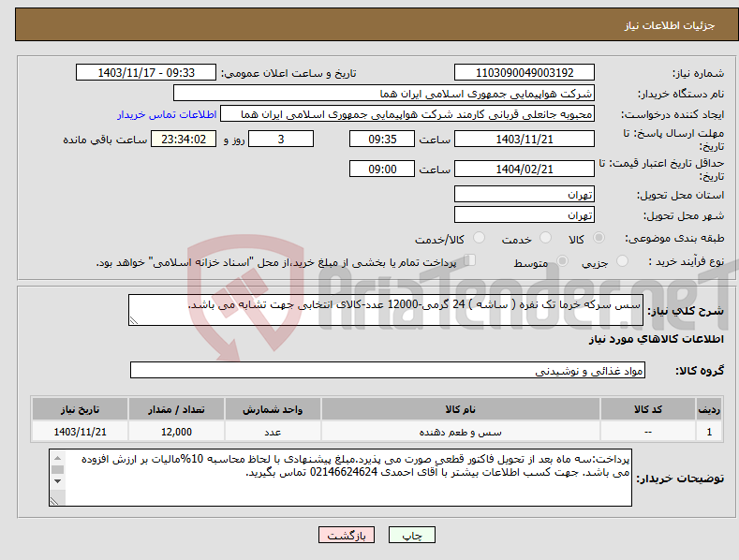Click the تعداد / مقدار column header
The width and height of the screenshot is (739, 560).
tap(176, 409)
